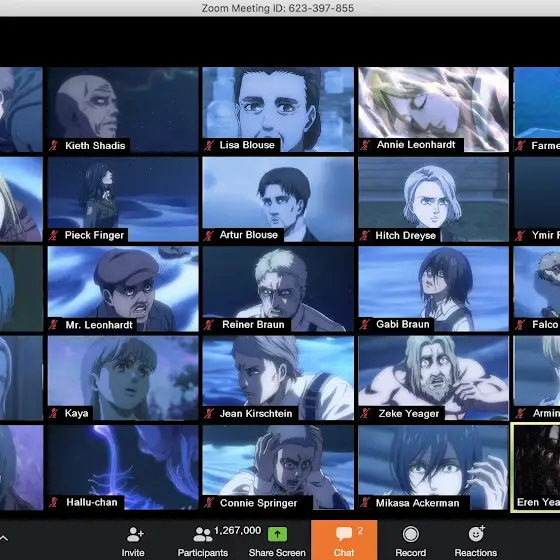The height and width of the screenshot is (560, 560).
Task: Click the 'Reiner Braun' name label
Action: [253, 324]
